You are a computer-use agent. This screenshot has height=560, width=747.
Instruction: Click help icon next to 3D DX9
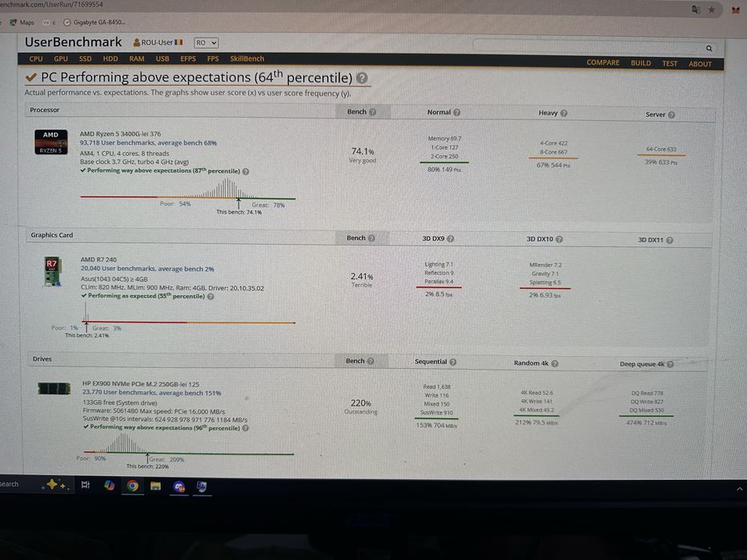[450, 238]
